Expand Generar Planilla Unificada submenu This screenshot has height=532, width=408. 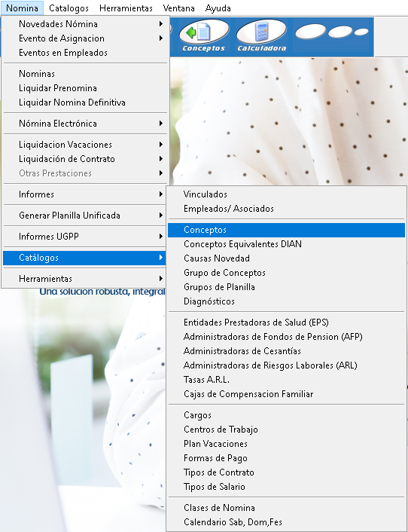click(84, 216)
